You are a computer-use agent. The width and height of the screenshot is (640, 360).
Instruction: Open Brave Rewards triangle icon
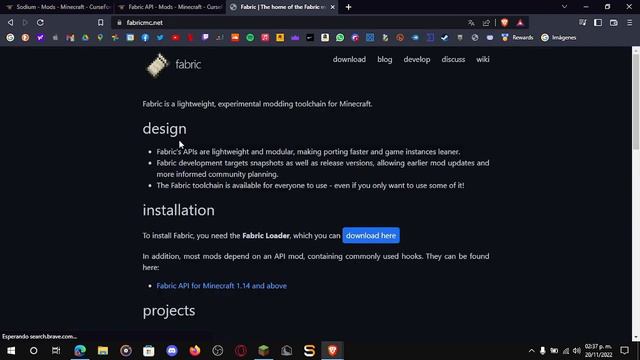pyautogui.click(x=520, y=23)
